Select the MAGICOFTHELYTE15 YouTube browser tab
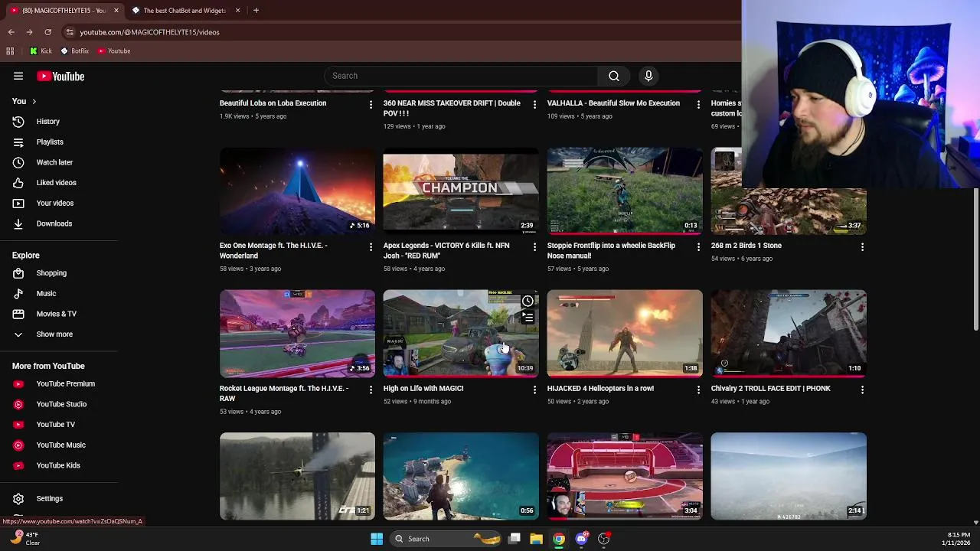 [x=61, y=10]
